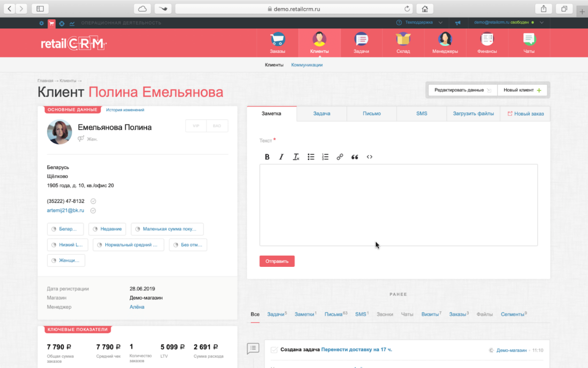Viewport: 588px width, 368px height.
Task: Filter history by Задачи
Action: click(x=276, y=314)
